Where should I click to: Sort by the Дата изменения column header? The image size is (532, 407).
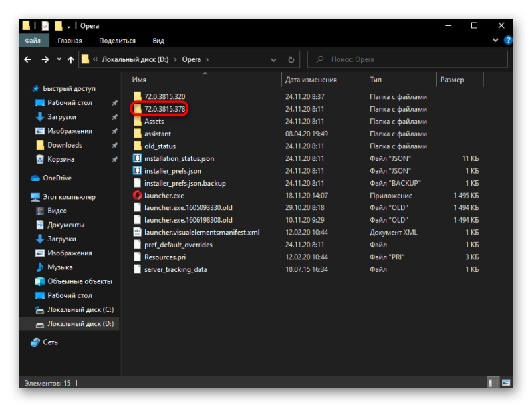click(311, 80)
